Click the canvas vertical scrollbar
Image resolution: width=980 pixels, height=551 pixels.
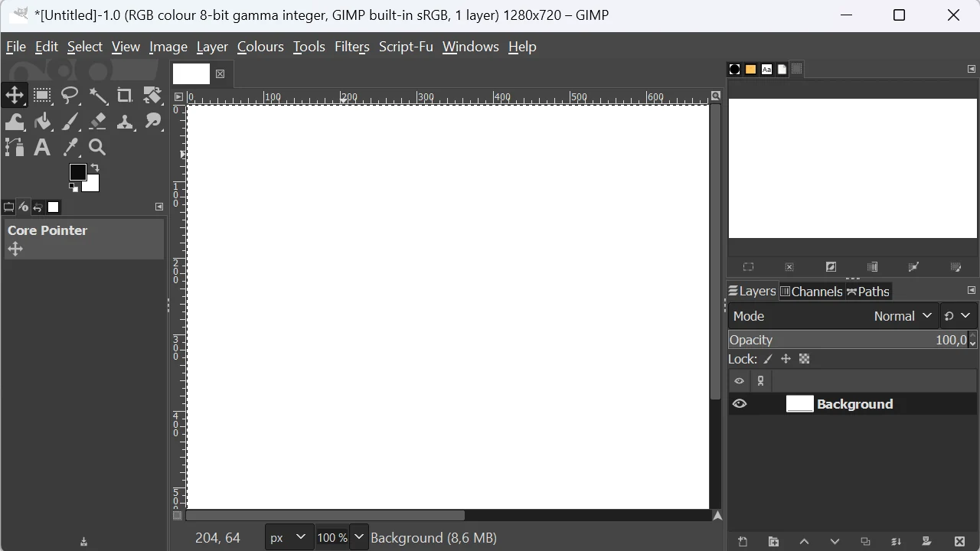[x=715, y=253]
